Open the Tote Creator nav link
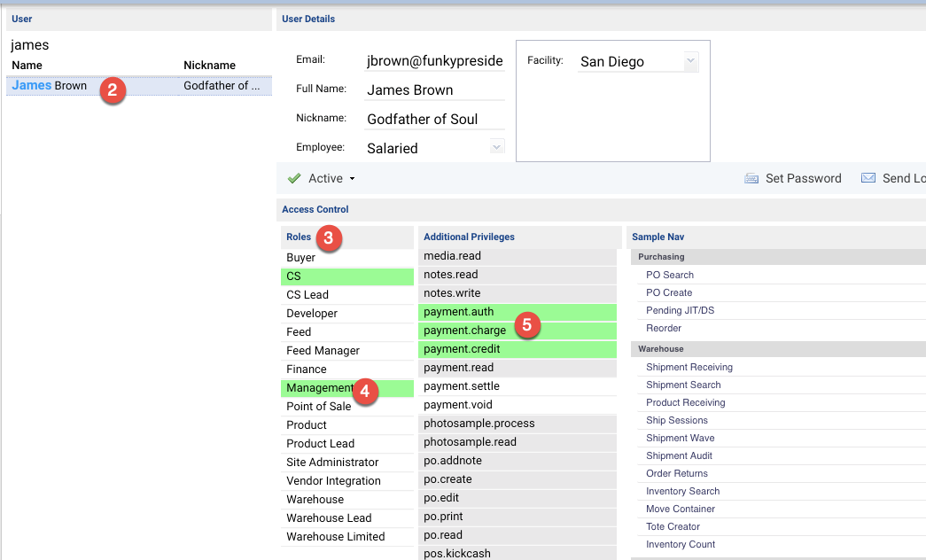 pyautogui.click(x=673, y=526)
